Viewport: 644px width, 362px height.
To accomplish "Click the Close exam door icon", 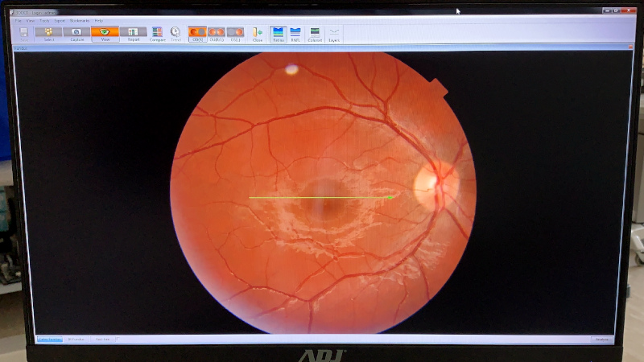I will click(x=258, y=33).
